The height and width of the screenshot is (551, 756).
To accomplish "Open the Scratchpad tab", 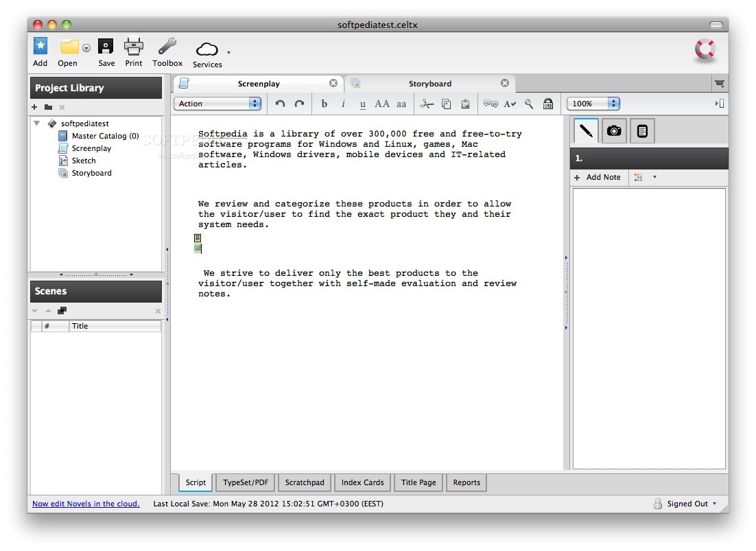I will click(305, 482).
